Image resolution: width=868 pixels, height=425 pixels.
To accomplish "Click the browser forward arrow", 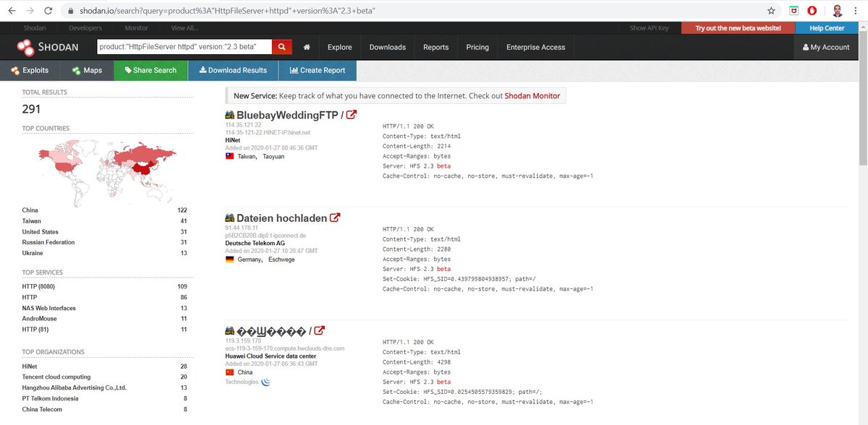I will coord(30,11).
